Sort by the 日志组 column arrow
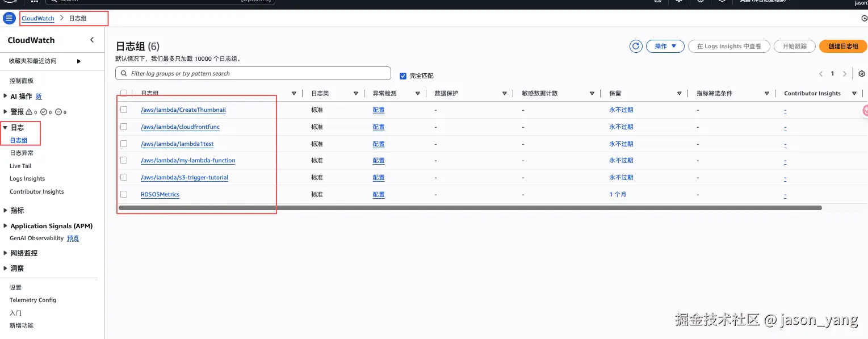This screenshot has width=868, height=339. click(294, 93)
